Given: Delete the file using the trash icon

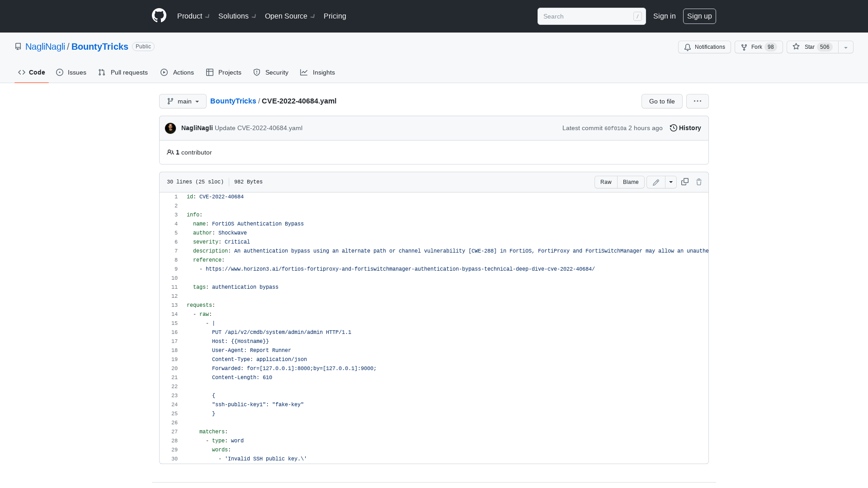Looking at the screenshot, I should click(699, 182).
